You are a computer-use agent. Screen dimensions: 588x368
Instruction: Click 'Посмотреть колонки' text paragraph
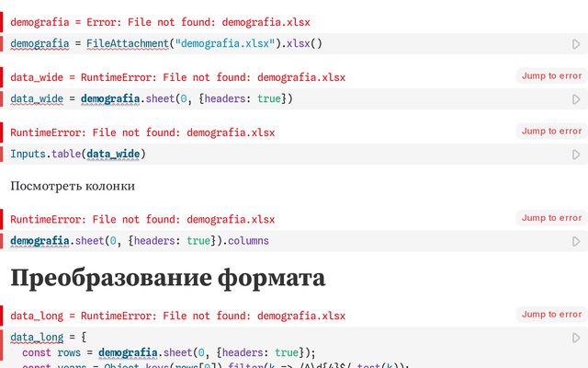click(73, 186)
